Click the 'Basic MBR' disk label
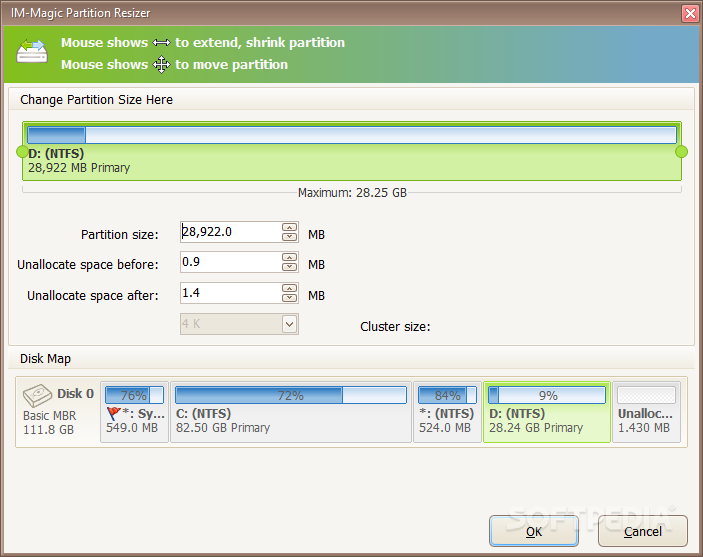703x557 pixels. (x=49, y=416)
